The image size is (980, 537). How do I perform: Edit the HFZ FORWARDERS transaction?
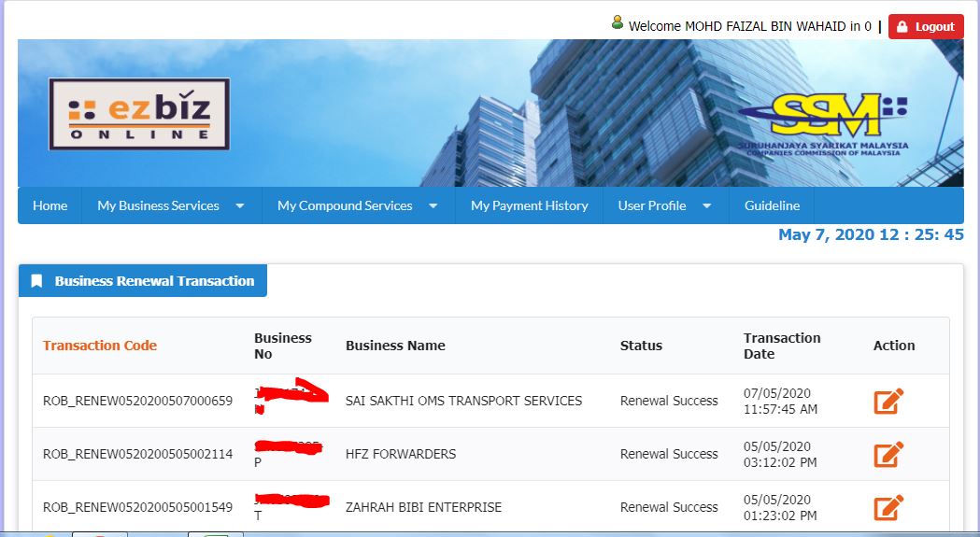click(888, 454)
